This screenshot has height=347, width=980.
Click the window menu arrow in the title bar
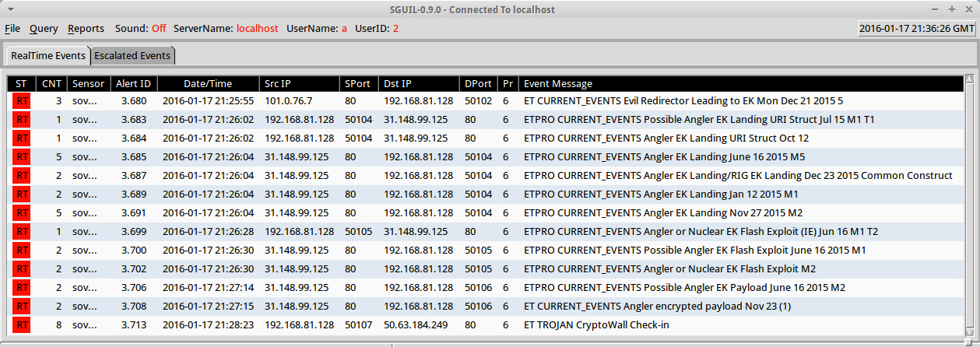click(9, 9)
